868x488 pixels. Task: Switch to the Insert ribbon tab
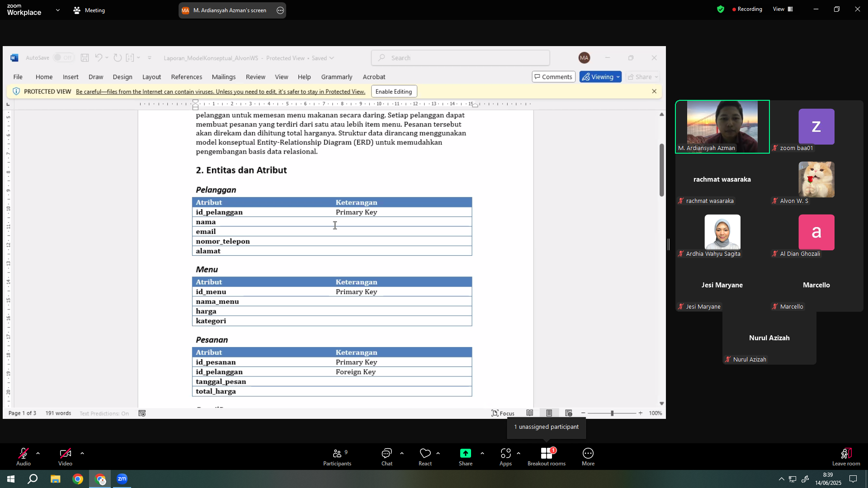(x=71, y=77)
